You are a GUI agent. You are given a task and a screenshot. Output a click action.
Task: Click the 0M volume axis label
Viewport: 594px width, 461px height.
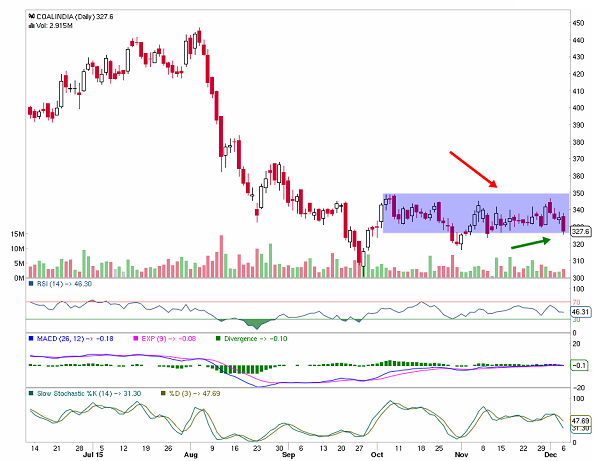[19, 278]
